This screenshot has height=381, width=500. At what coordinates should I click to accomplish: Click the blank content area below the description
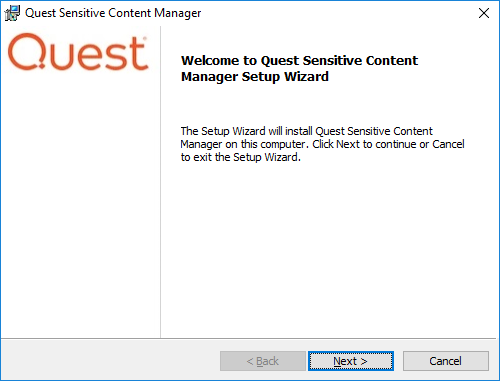click(328, 250)
